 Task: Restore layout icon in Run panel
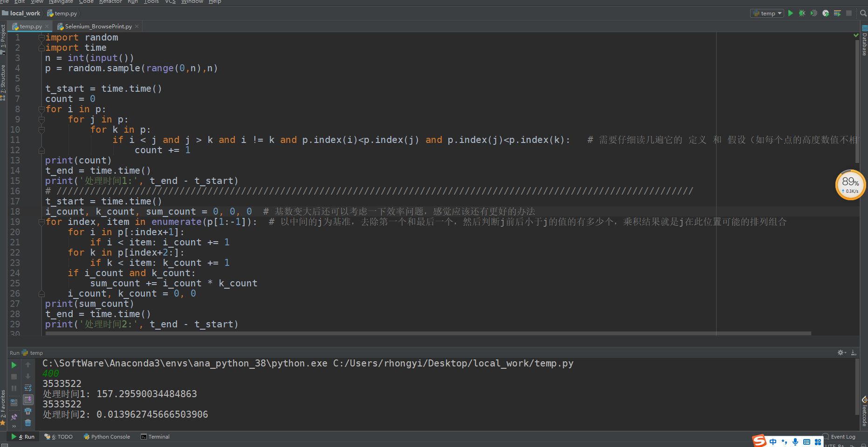pos(14,403)
